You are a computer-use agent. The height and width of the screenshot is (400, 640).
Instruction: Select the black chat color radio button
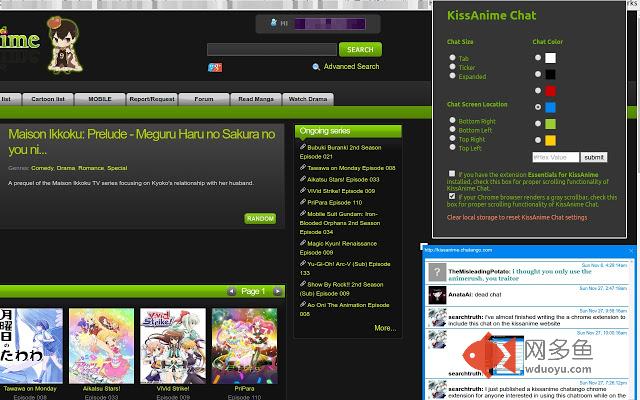538,74
